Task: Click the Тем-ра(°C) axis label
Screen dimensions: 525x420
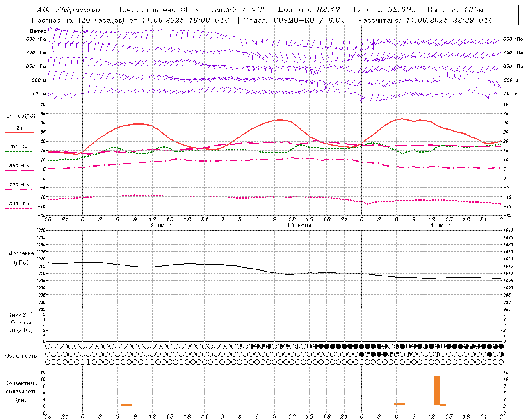Action: (19, 116)
